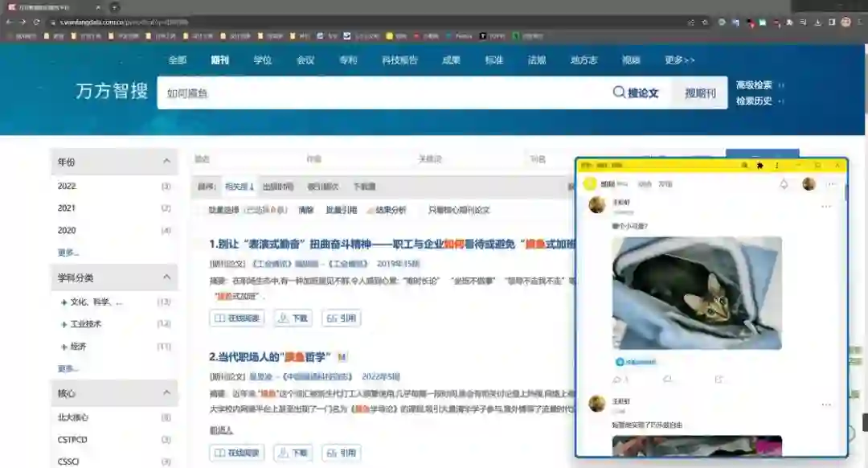Collapse the 核心 filter section

click(166, 392)
